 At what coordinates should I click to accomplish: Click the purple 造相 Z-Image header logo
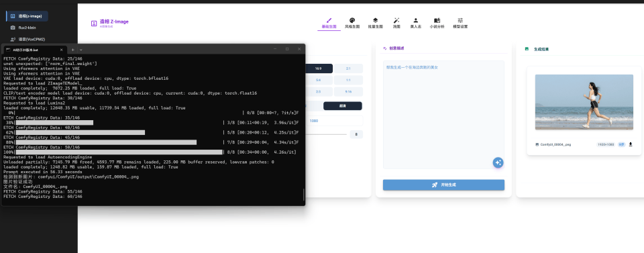[x=109, y=23]
